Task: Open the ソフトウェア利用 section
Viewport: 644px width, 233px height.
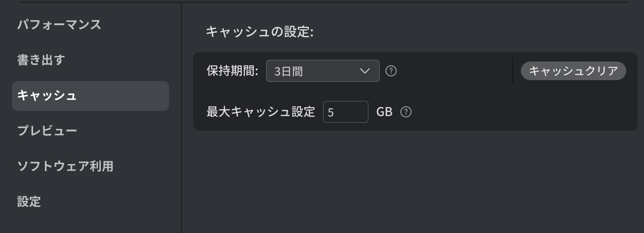Action: point(65,166)
